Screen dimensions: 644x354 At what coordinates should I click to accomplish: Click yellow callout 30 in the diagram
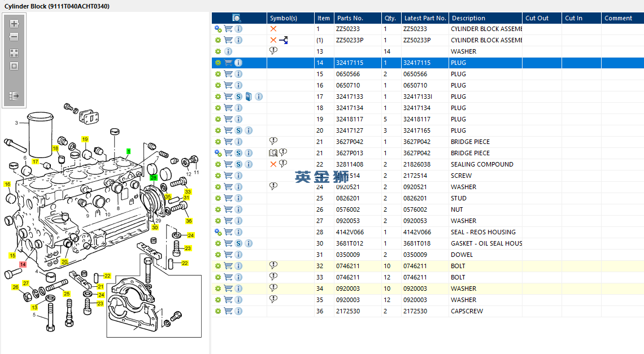tap(155, 227)
